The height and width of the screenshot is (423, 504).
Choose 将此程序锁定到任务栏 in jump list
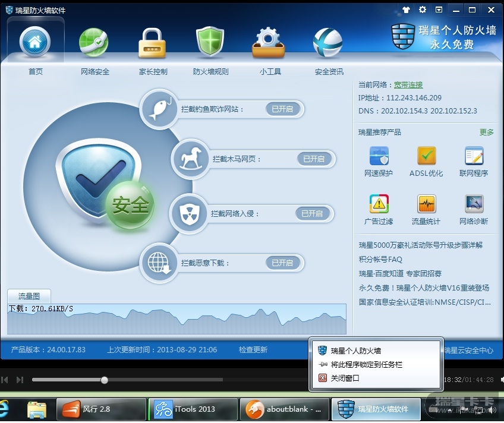(376, 364)
